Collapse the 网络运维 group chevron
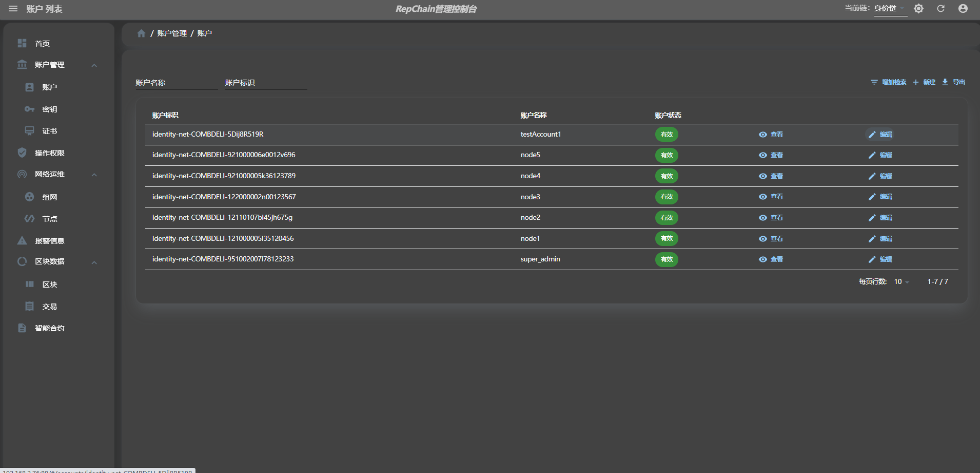This screenshot has height=473, width=980. 94,175
